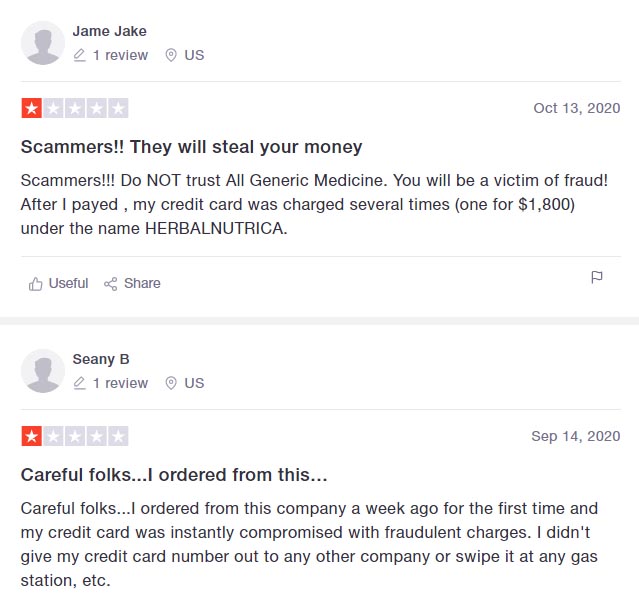Click Jame Jake's profile avatar

coord(43,43)
